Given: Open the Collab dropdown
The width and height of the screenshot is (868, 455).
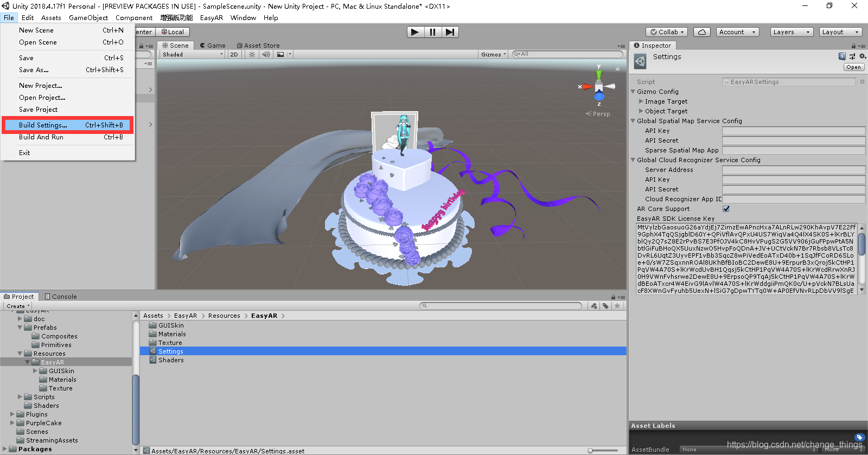Looking at the screenshot, I should [667, 32].
